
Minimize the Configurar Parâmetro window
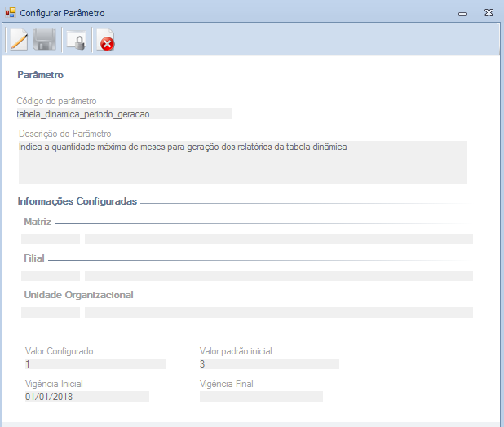[x=462, y=13]
